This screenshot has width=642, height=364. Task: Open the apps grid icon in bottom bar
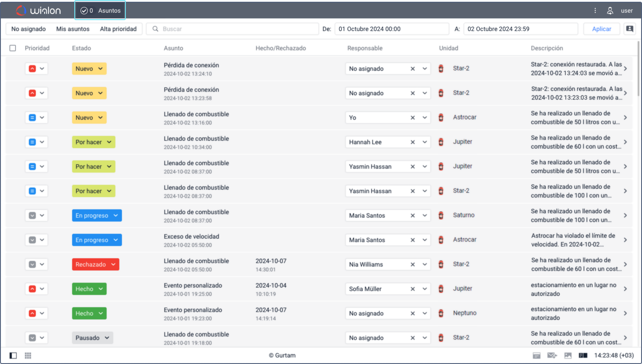point(28,356)
